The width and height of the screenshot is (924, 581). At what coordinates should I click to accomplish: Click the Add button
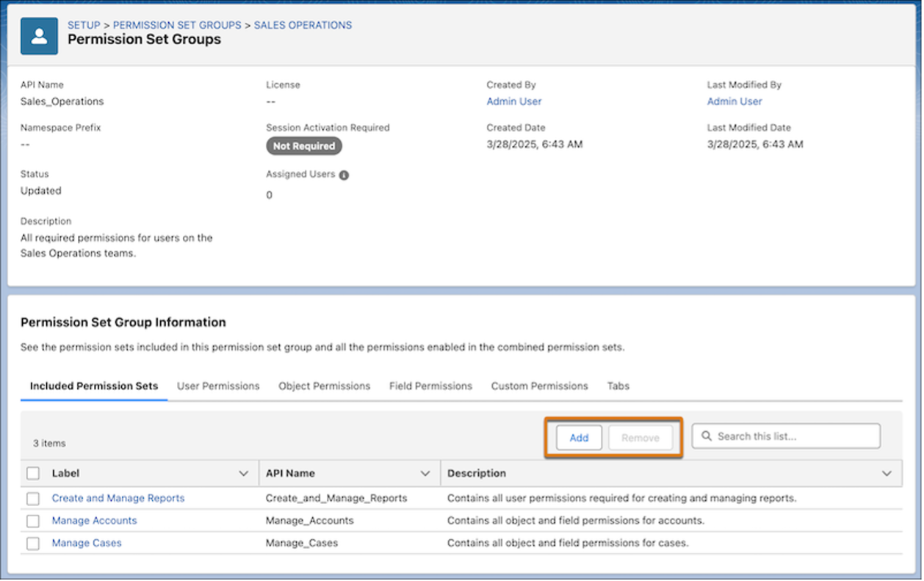point(579,438)
